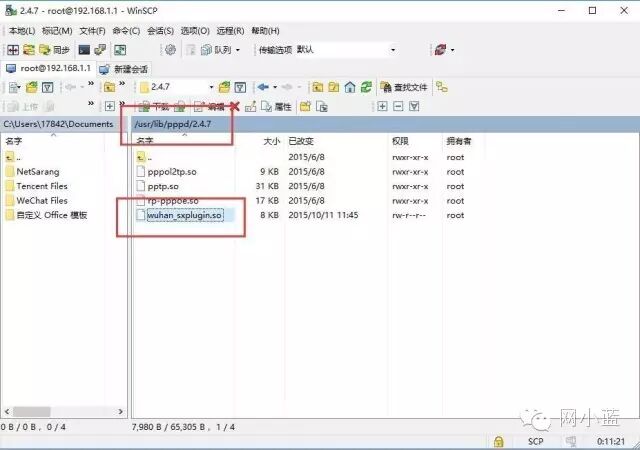640x450 pixels.
Task: Toggle the remote directory tree icon
Action: pyautogui.click(x=442, y=87)
